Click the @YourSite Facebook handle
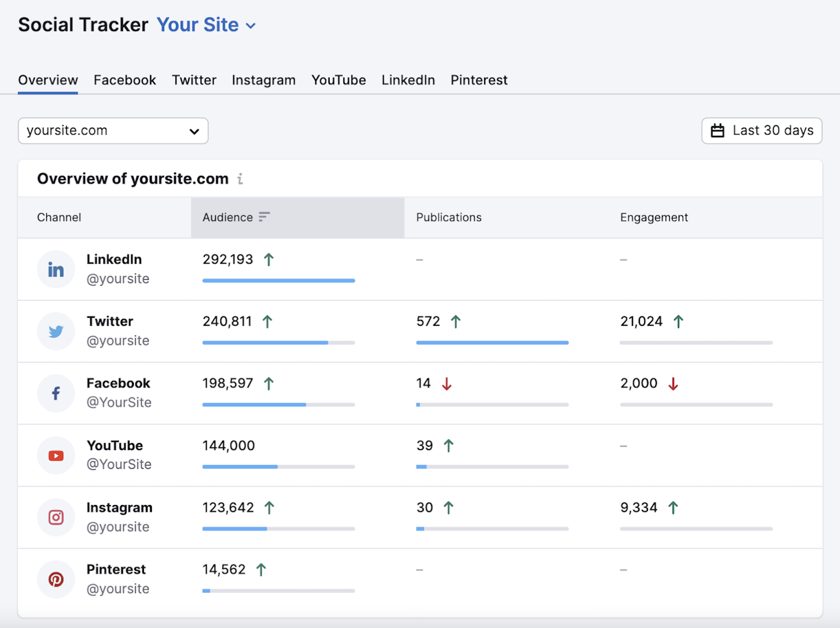Viewport: 840px width, 628px height. pyautogui.click(x=119, y=402)
